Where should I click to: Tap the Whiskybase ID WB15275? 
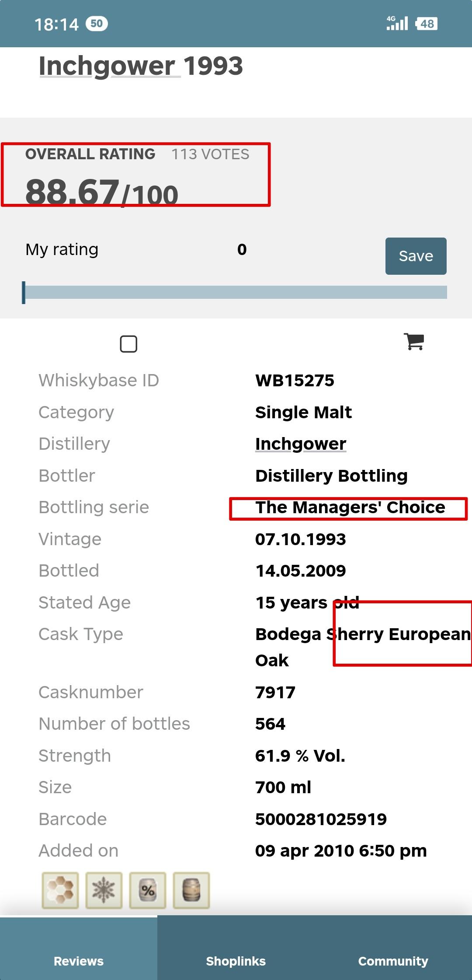coord(295,381)
